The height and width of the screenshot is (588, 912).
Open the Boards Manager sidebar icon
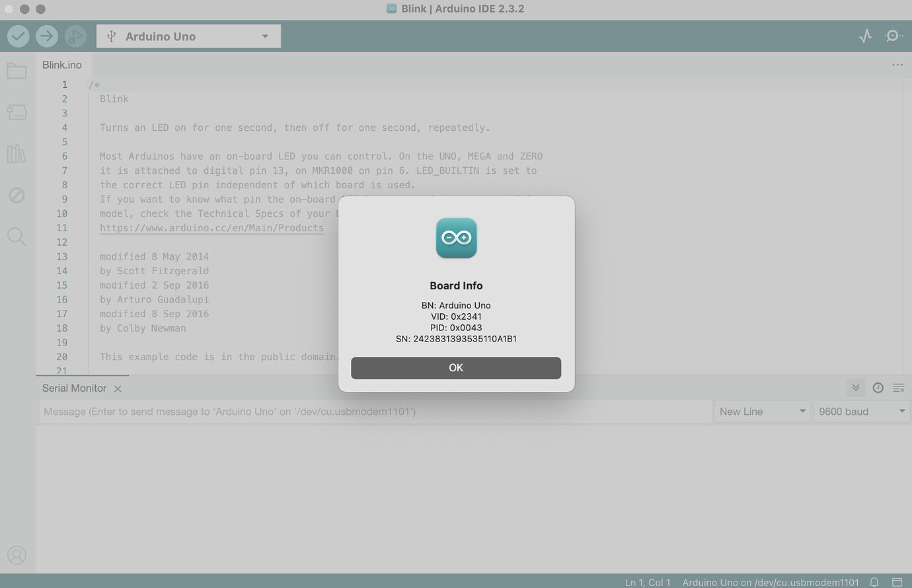[17, 112]
